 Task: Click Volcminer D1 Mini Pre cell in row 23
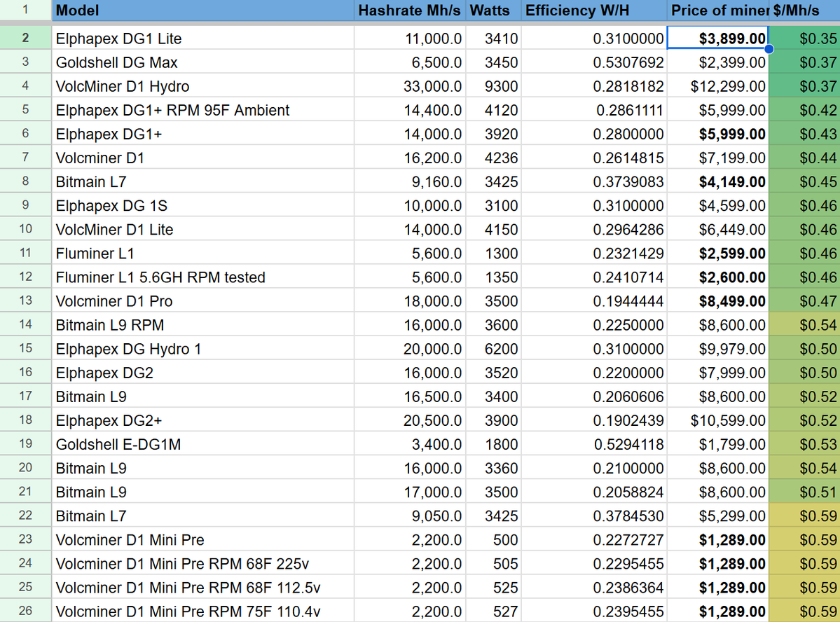click(x=202, y=539)
